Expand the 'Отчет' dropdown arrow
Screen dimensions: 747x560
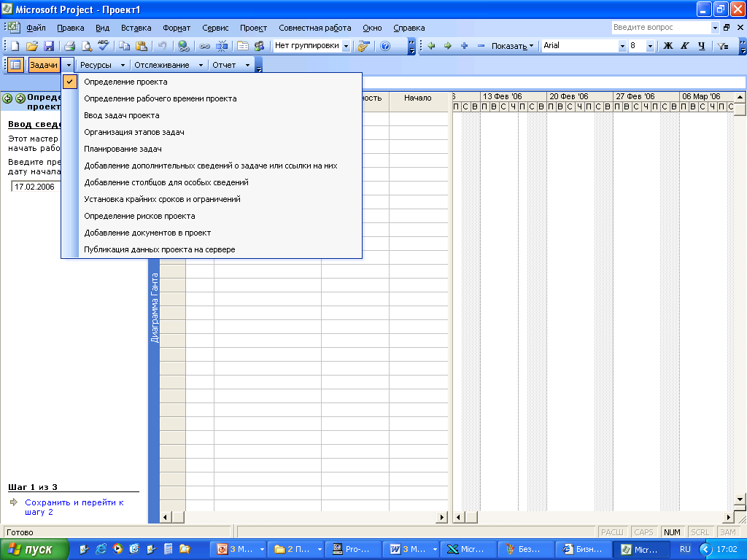click(247, 65)
